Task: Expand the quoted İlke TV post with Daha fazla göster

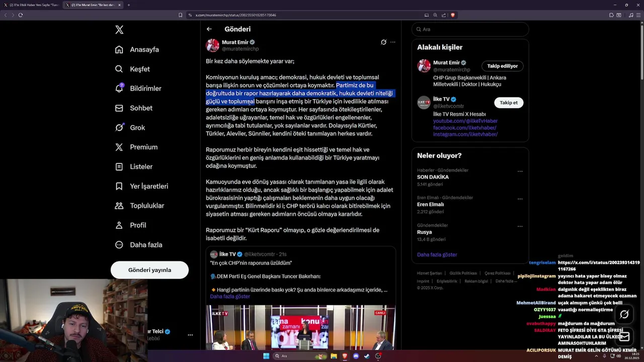Action: coord(230,297)
